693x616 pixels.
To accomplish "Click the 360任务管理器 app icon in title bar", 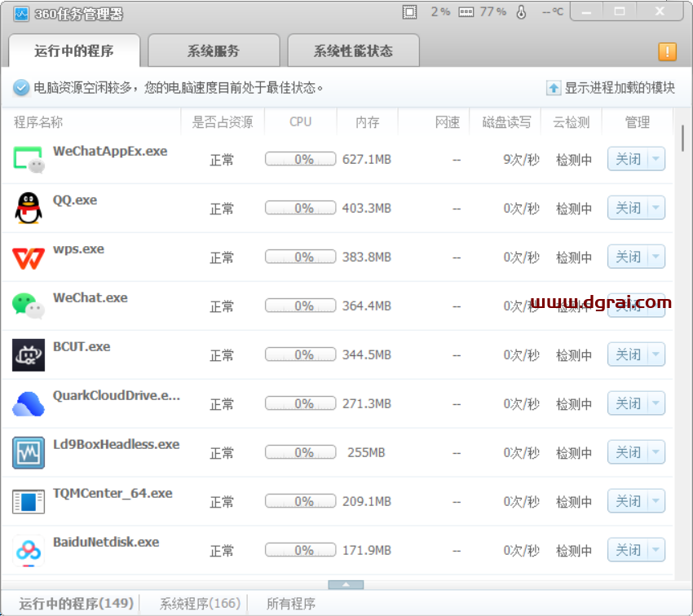I will coord(20,14).
